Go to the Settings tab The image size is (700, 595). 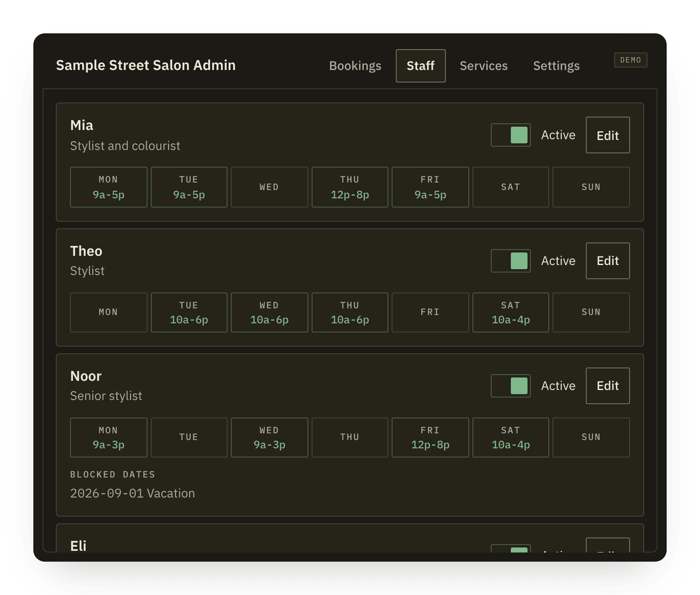[556, 66]
